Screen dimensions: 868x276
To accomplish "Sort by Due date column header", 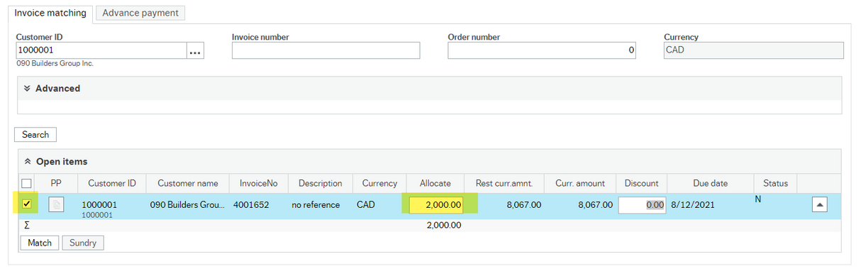I will tap(710, 183).
